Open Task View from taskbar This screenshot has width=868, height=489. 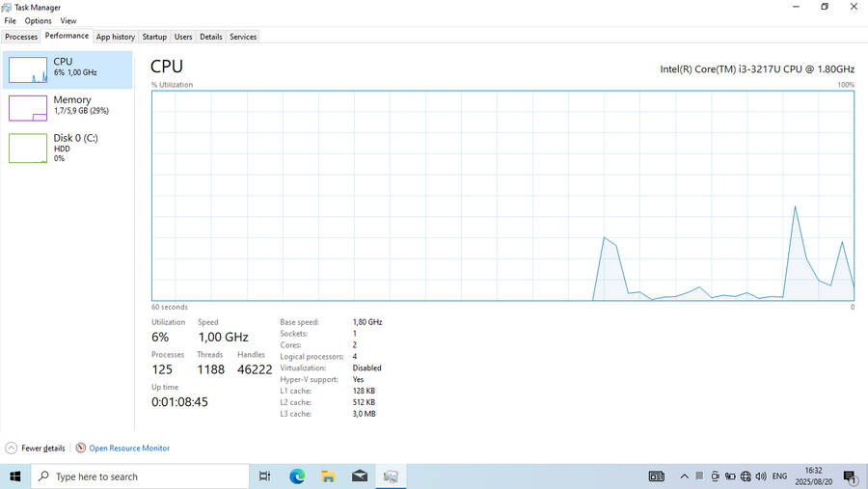point(265,476)
